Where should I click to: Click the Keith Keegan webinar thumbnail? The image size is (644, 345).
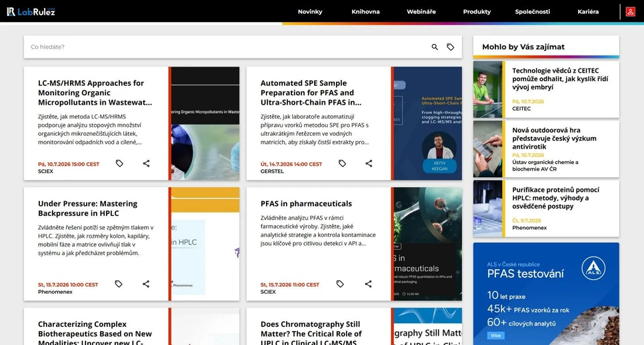[428, 123]
